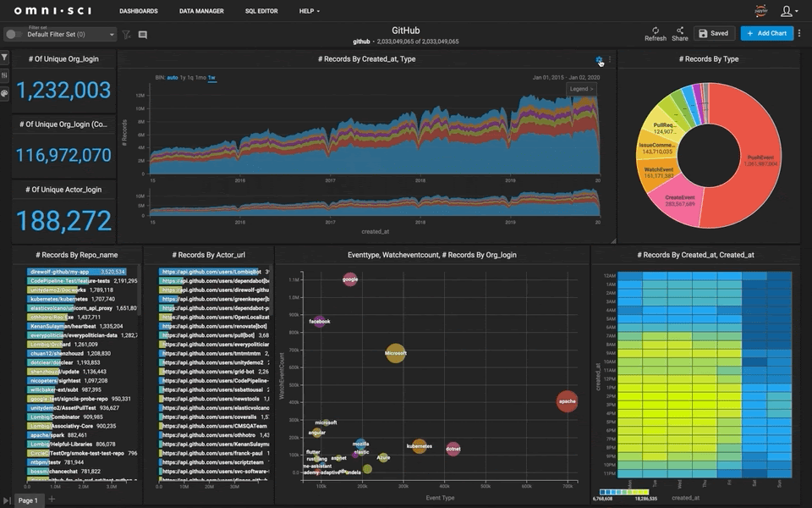Click the '# Records By Repo_name' chart title
This screenshot has width=812, height=508.
[x=77, y=255]
